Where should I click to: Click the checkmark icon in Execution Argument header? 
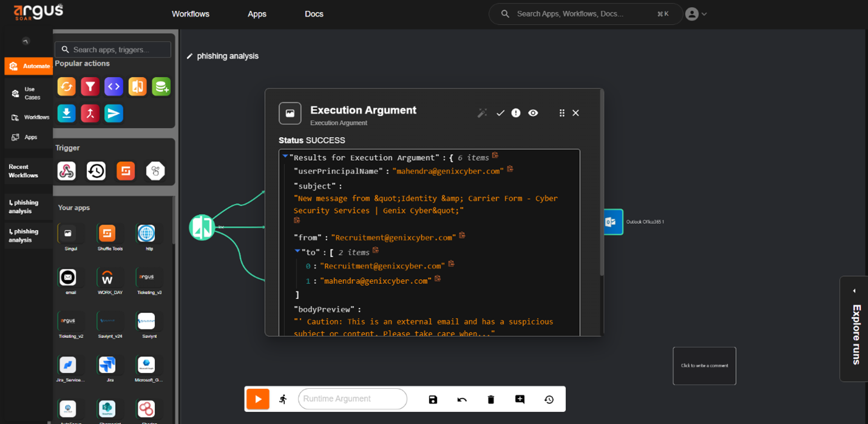click(x=500, y=113)
